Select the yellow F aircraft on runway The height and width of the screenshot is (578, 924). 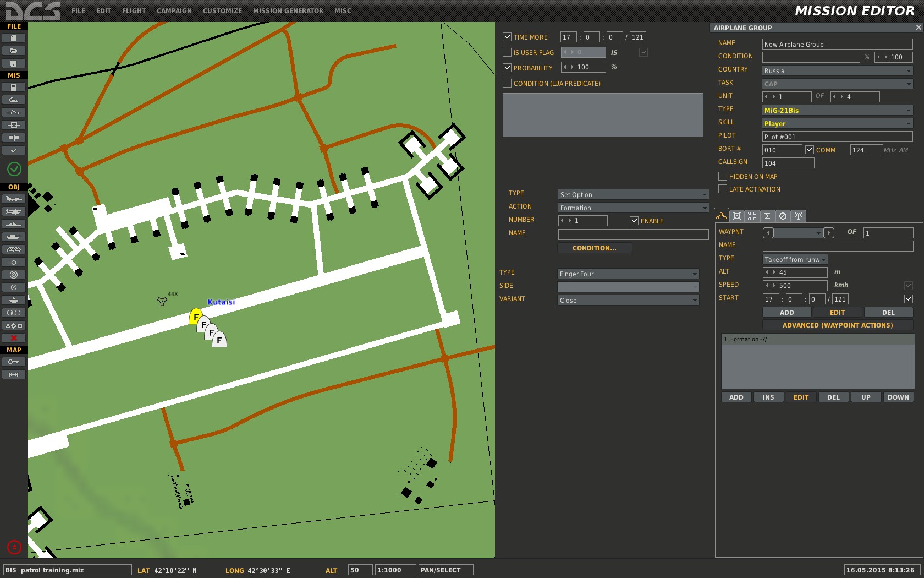pos(195,317)
